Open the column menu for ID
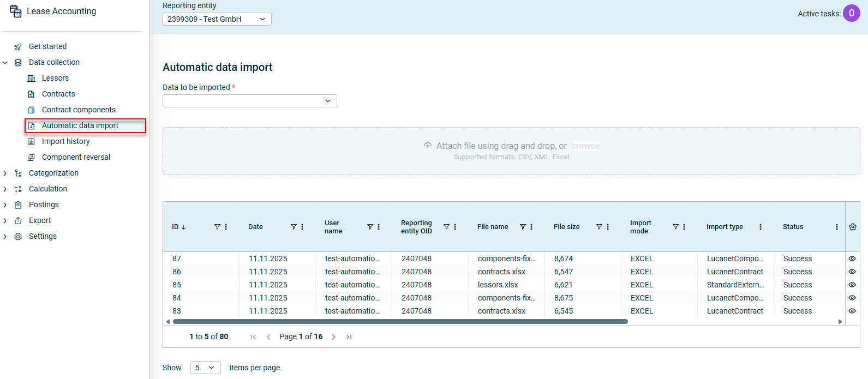Screen dimensions: 868x379 226,227
